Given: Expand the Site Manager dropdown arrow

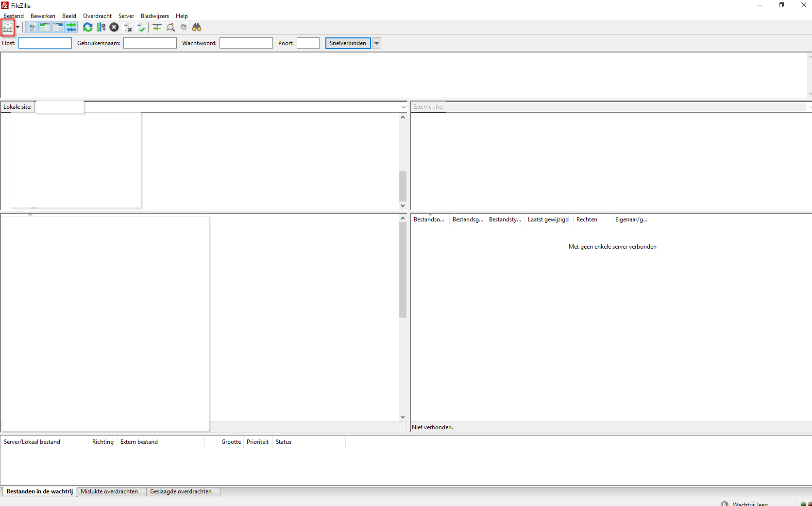Looking at the screenshot, I should [x=18, y=27].
